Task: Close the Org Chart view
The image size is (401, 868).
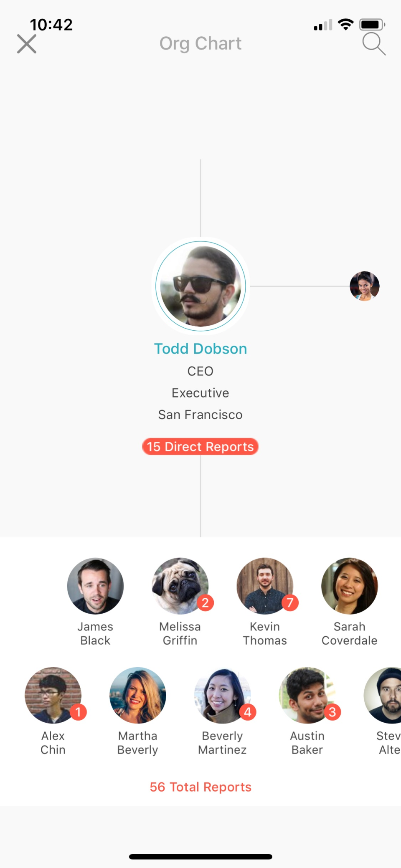Action: 26,44
